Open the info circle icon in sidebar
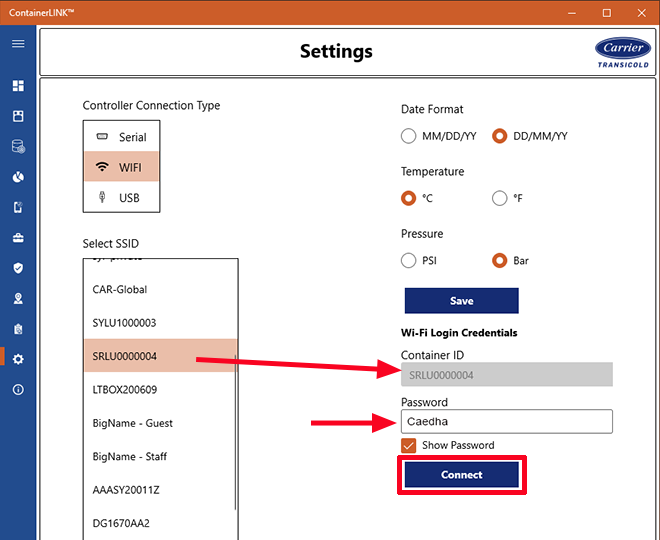 18,390
